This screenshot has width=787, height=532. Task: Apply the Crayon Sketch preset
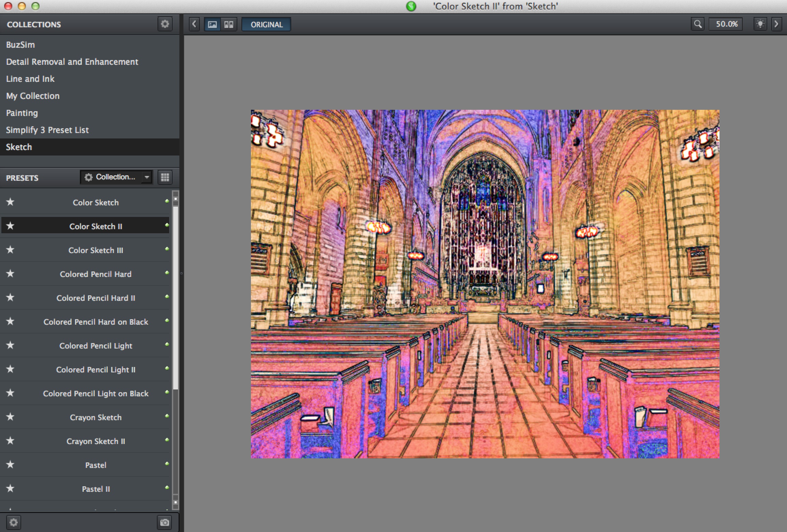tap(85, 417)
